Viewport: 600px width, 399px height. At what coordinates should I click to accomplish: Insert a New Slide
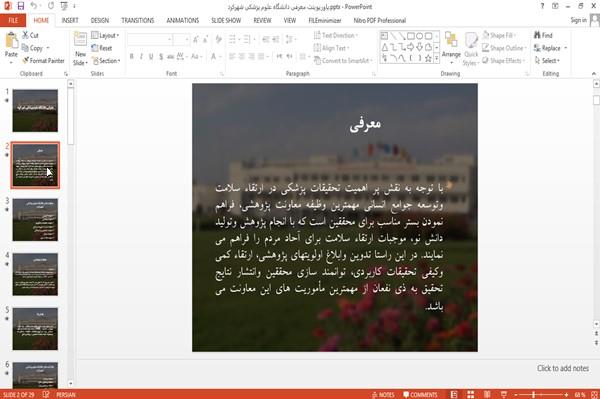click(80, 49)
